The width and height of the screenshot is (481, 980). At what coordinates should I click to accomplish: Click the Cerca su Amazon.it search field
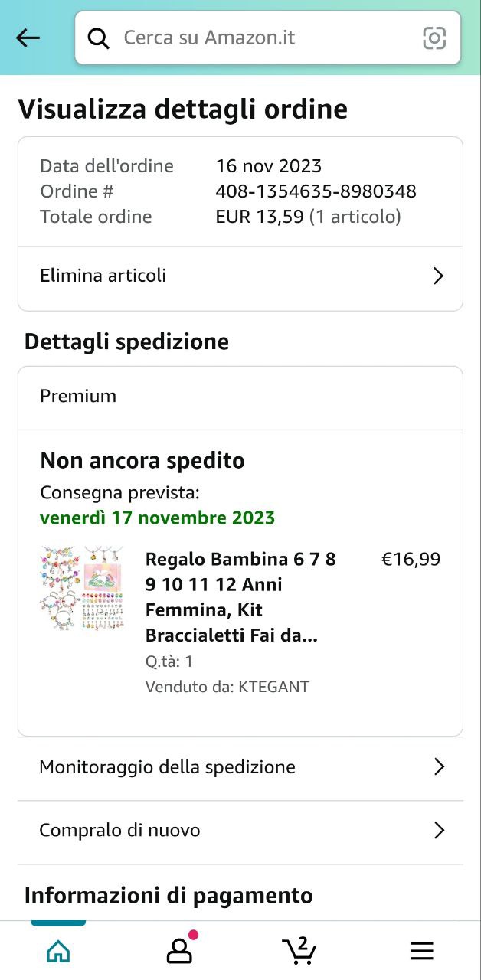(x=260, y=38)
